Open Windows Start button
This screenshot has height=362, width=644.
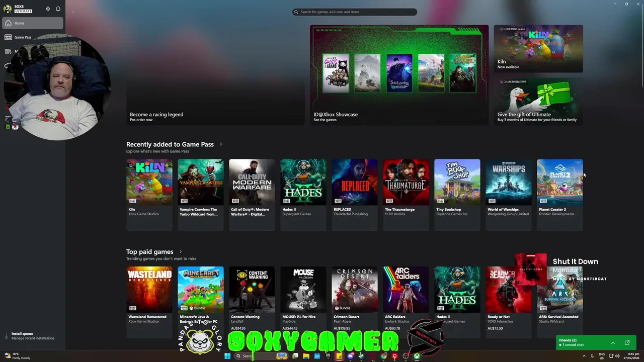tap(227, 356)
